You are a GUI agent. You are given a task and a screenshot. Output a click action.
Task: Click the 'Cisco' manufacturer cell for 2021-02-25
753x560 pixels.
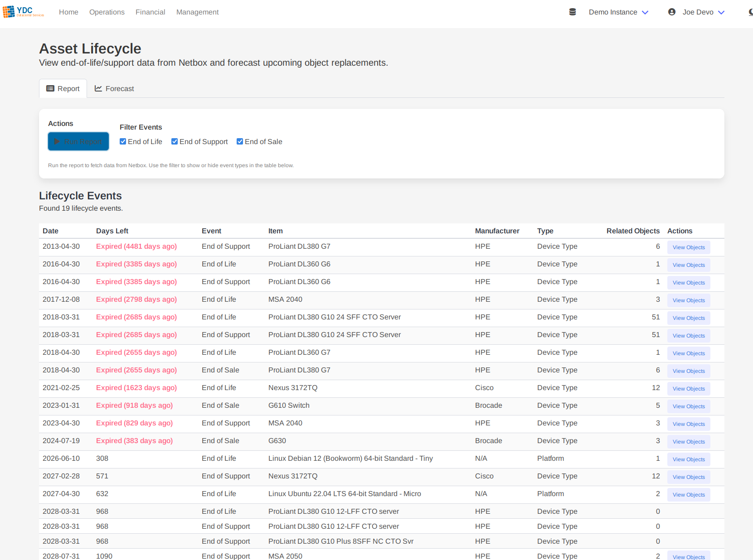point(484,388)
